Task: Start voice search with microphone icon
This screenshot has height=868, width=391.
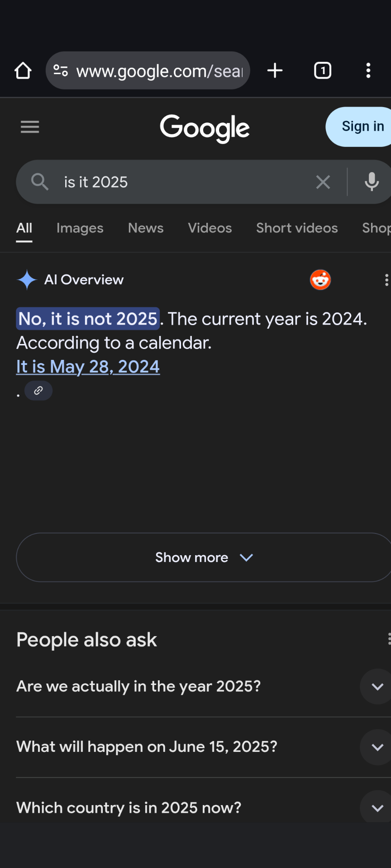Action: (x=372, y=182)
